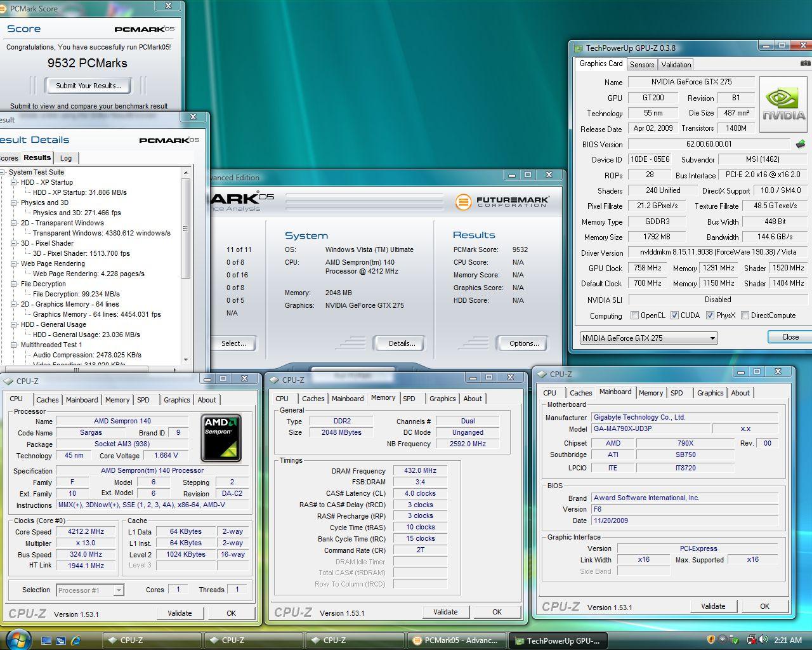Click the GPU-Z screenshot camera icon
Viewport: 812px width, 650px height.
805,63
